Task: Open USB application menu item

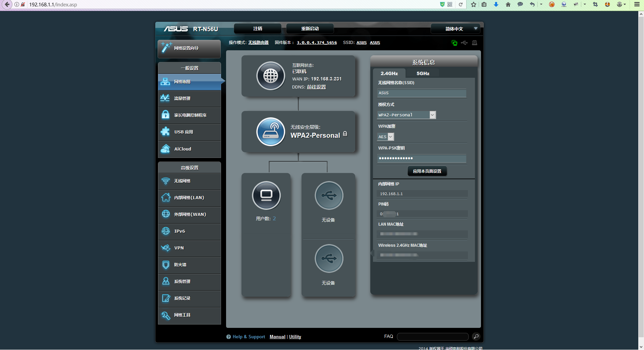Action: tap(190, 132)
